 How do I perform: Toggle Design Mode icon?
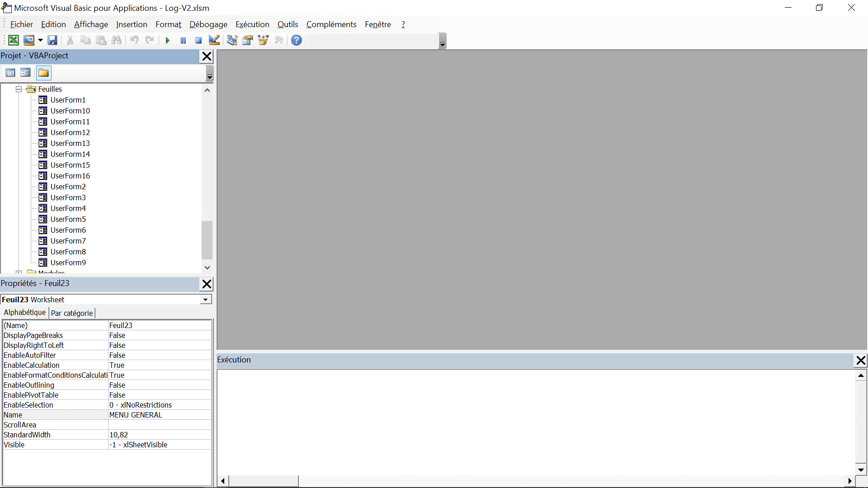point(214,40)
